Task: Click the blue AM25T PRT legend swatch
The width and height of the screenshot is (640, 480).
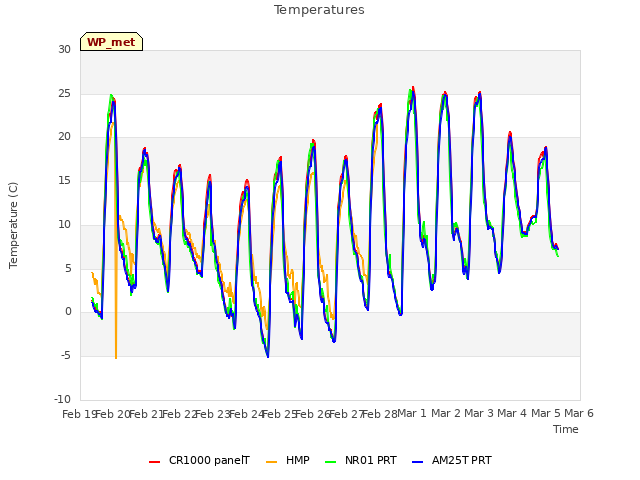Action: click(x=418, y=462)
